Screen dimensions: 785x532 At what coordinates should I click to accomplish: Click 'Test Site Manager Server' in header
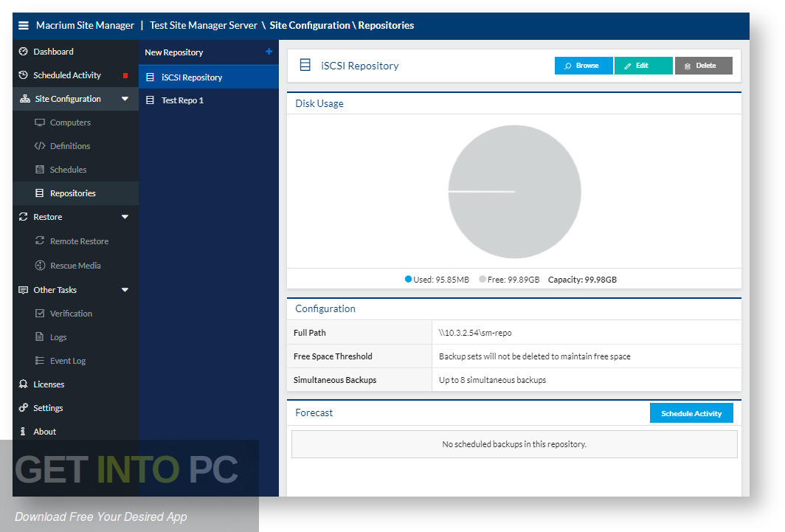(204, 26)
